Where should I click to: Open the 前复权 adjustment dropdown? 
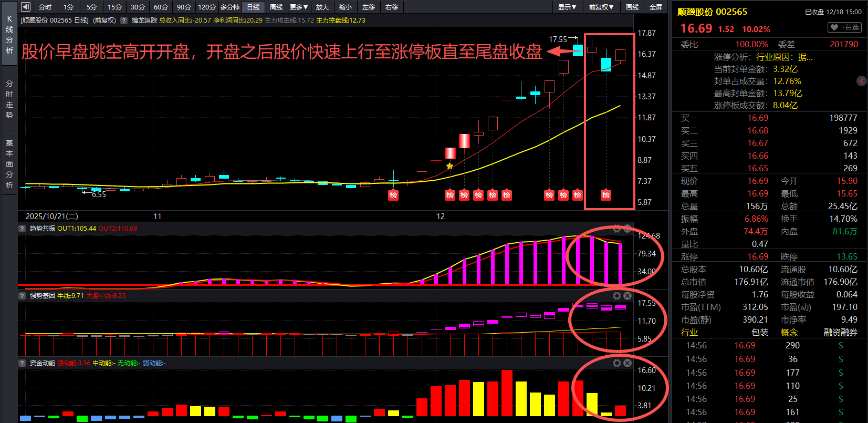(x=601, y=7)
